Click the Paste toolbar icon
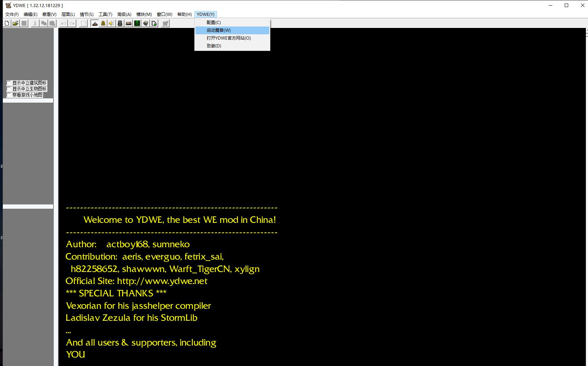Image resolution: width=588 pixels, height=366 pixels. coord(52,23)
